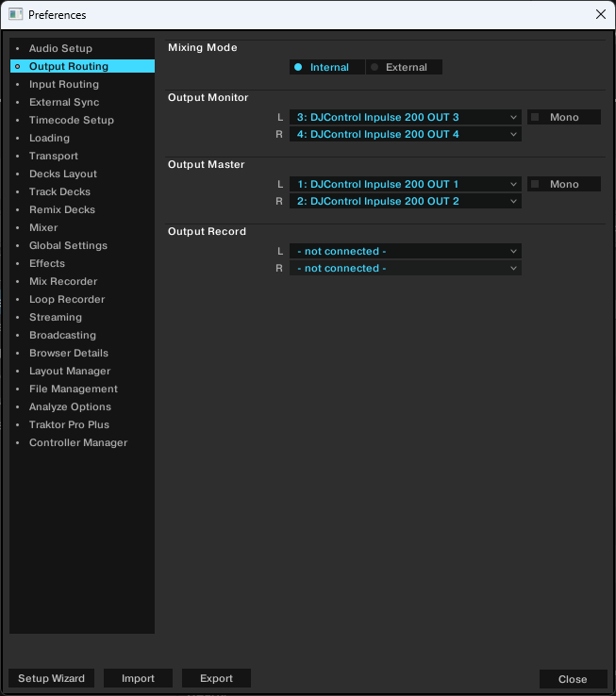The image size is (616, 696).
Task: Open Transport preferences
Action: pos(82,156)
